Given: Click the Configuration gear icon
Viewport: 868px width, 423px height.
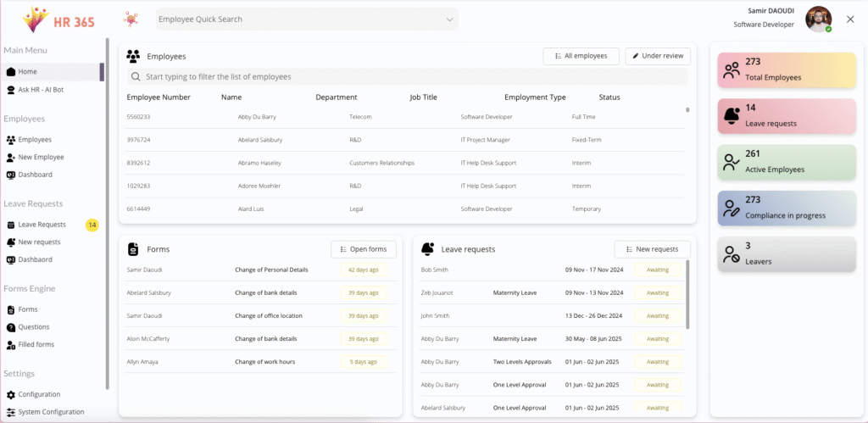Looking at the screenshot, I should (x=11, y=395).
